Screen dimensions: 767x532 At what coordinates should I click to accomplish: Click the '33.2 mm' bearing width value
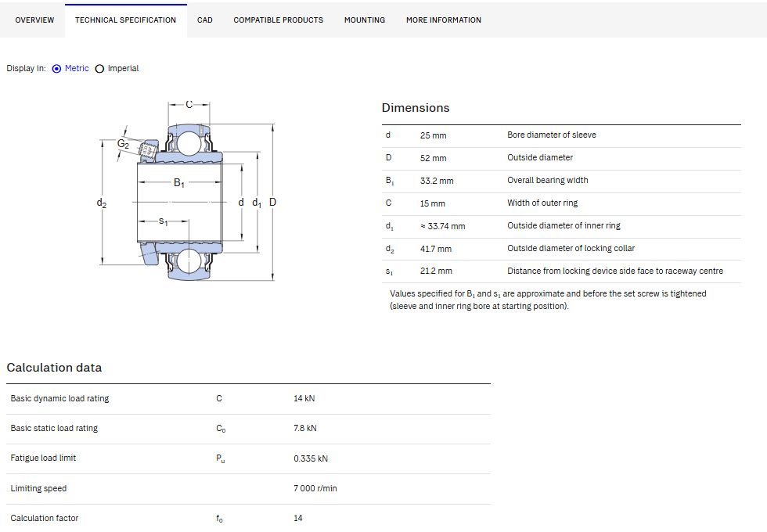tap(437, 181)
